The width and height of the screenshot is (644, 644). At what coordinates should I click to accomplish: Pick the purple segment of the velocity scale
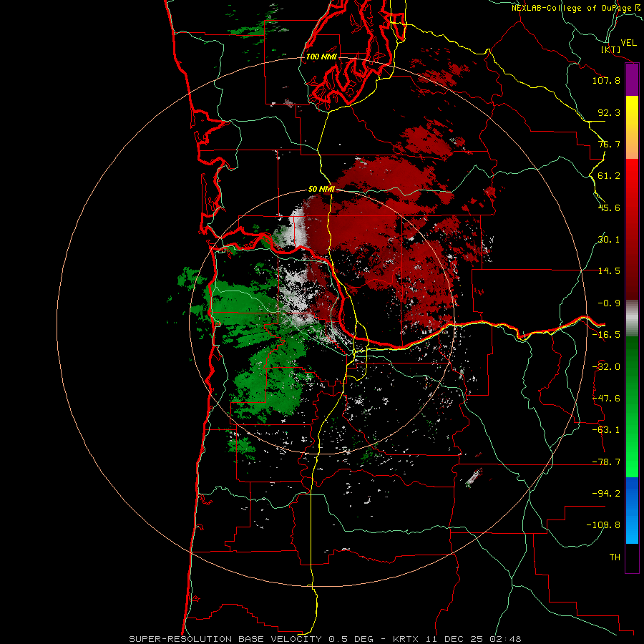point(632,80)
